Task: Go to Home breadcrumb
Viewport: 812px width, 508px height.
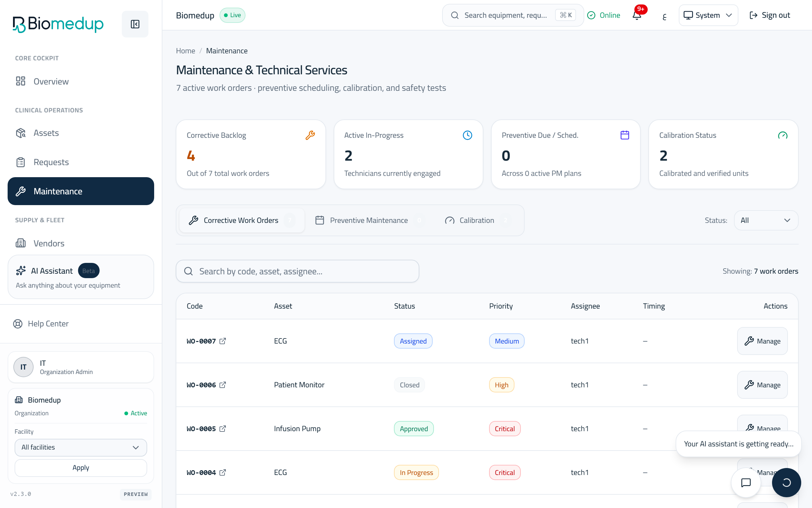Action: 186,51
